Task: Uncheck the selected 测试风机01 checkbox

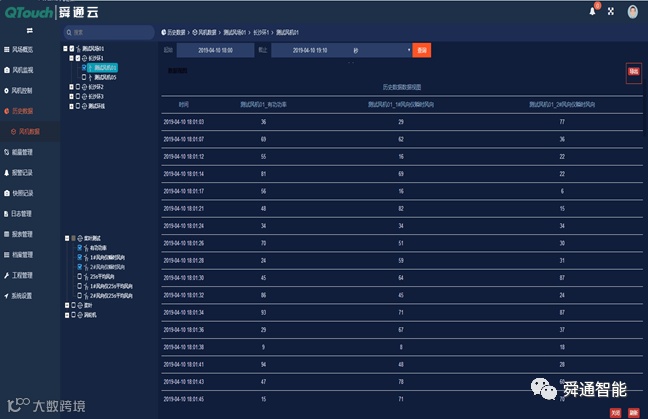Action: click(84, 68)
